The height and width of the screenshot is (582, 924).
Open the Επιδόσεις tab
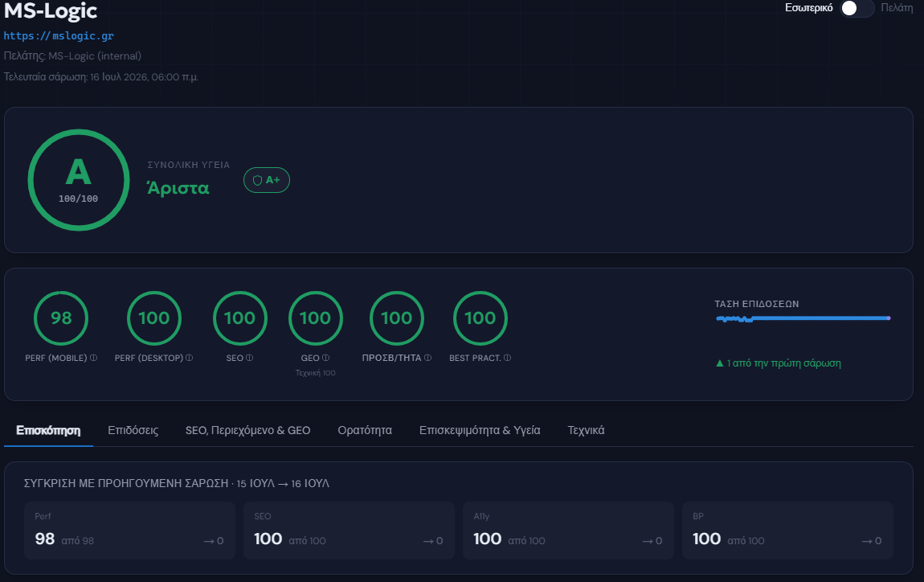pyautogui.click(x=133, y=430)
